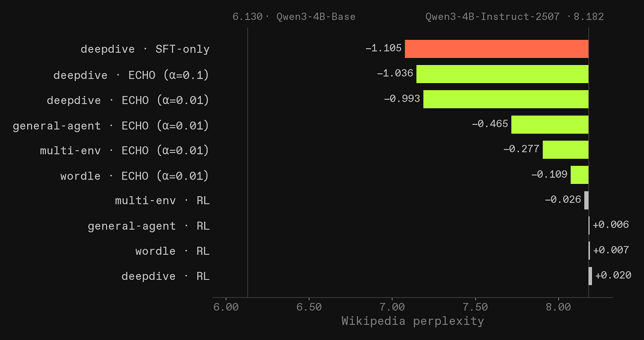Click the deepdive ECHO (α=0.01) bar
The width and height of the screenshot is (644, 340).
(506, 99)
